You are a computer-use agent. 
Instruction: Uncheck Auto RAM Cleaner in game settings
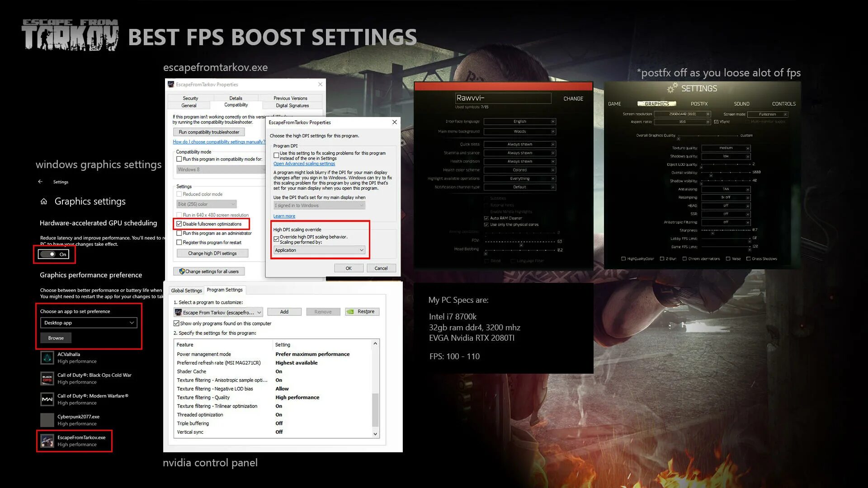click(486, 218)
